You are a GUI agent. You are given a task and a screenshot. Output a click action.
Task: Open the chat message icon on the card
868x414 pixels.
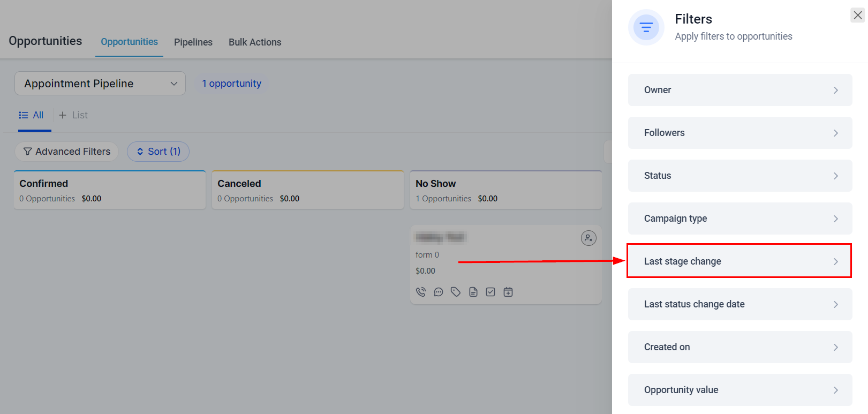439,292
